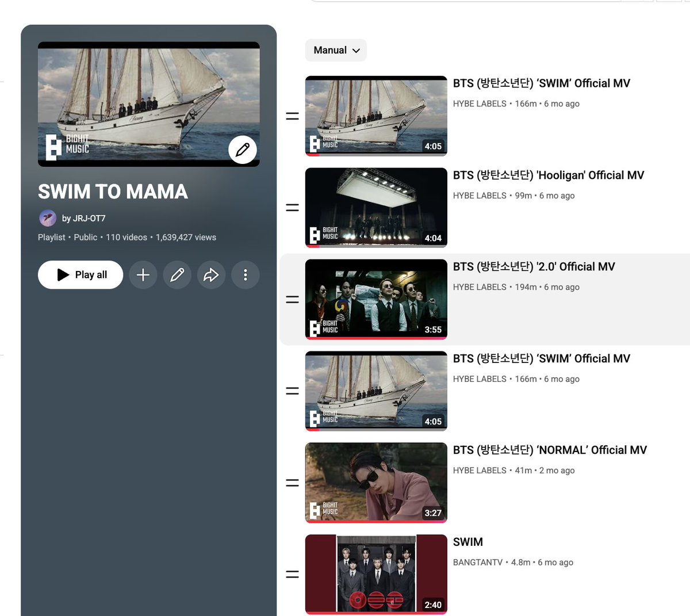Open BTS '2.0' Official MV title

534,267
